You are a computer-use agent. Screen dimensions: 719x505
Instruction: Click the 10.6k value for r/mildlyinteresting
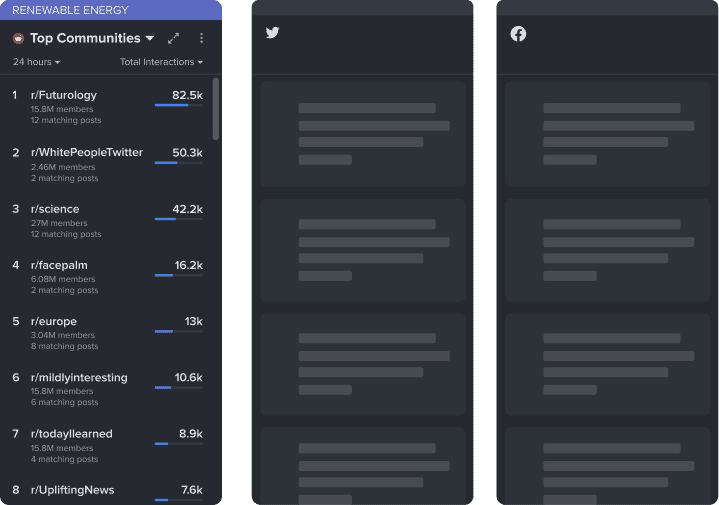[188, 377]
